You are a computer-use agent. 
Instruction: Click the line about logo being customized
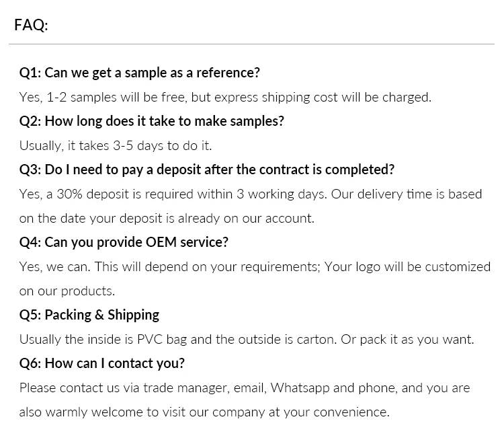[255, 266]
